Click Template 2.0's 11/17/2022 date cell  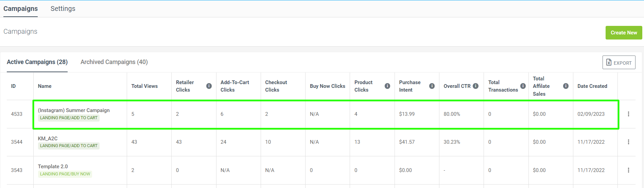[x=591, y=170]
